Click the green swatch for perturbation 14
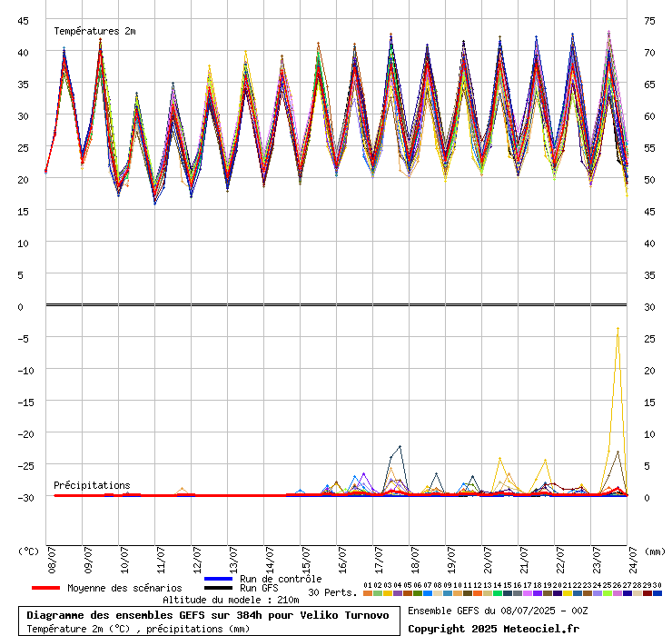Viewport: 672px width, 636px height. tap(498, 593)
